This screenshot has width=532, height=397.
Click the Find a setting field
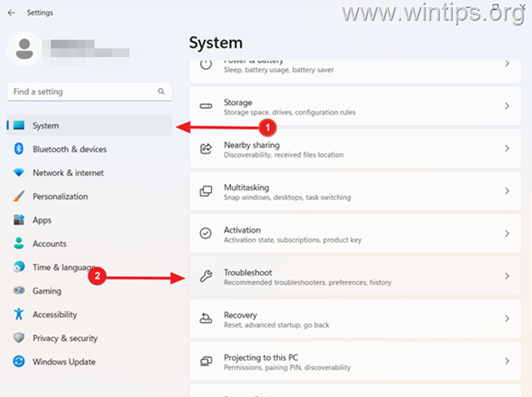[x=90, y=91]
